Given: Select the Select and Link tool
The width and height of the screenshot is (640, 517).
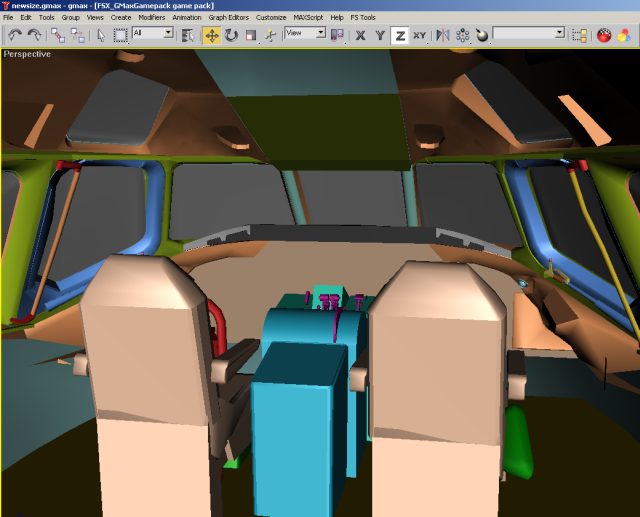Looking at the screenshot, I should point(57,35).
